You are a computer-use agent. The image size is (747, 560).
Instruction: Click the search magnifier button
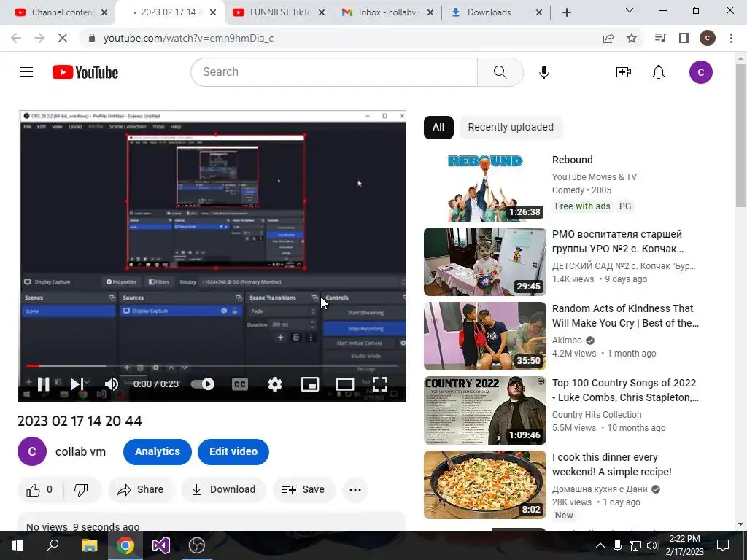(x=500, y=72)
